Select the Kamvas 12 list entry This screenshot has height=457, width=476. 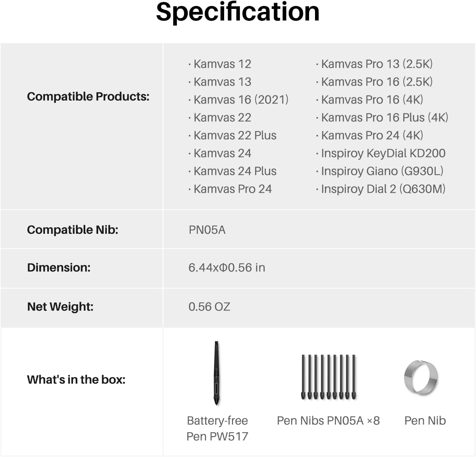pos(222,64)
